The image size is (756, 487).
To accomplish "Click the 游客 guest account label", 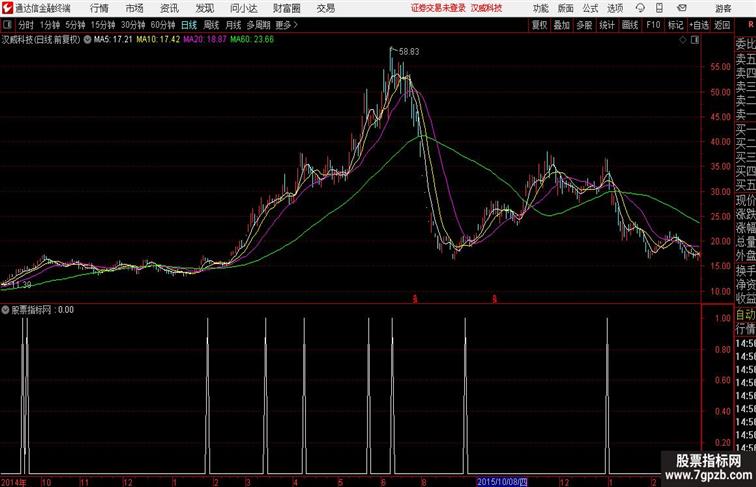I will tap(723, 8).
